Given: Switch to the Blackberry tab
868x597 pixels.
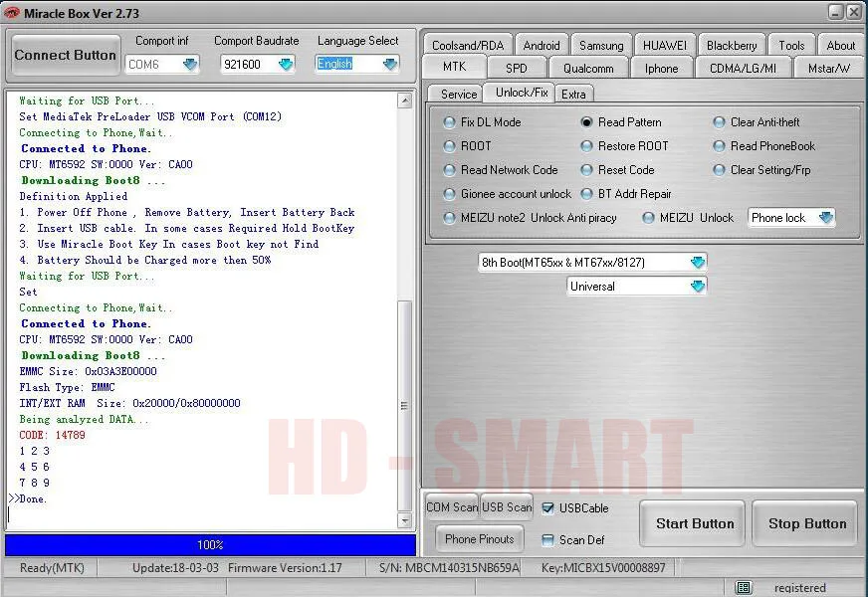Looking at the screenshot, I should [x=732, y=46].
